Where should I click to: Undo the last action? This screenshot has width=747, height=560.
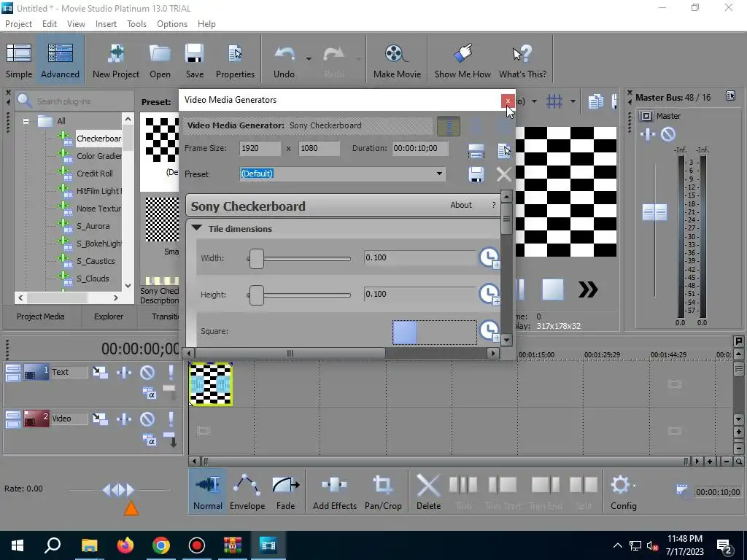pos(284,60)
